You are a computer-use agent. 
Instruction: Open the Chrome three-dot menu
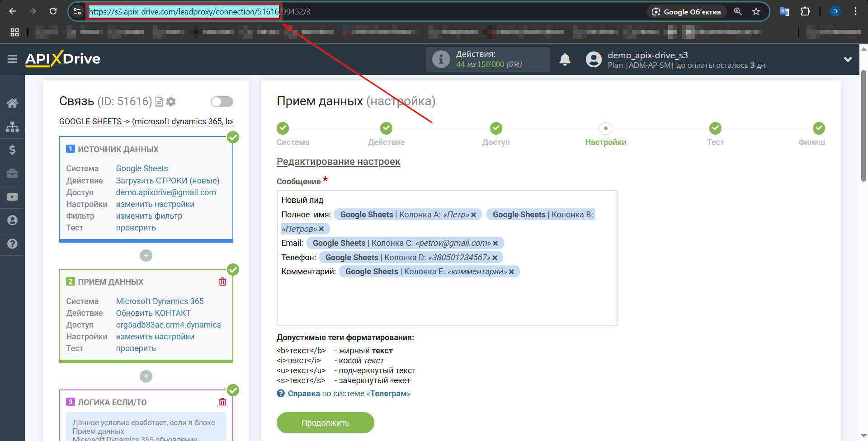pos(855,11)
